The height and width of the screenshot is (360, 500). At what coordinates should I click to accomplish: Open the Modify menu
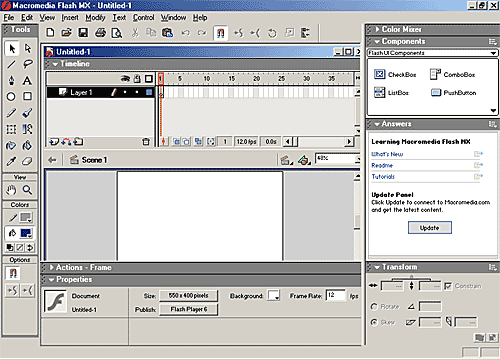tap(95, 17)
